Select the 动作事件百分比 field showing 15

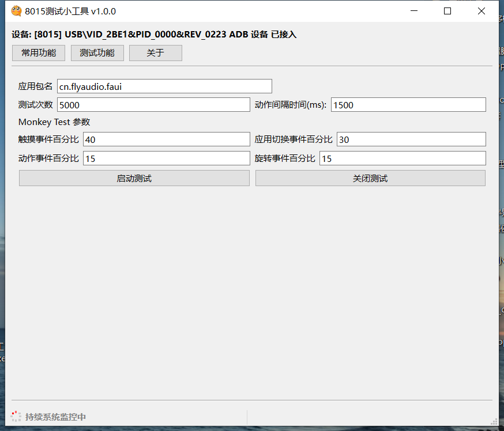pyautogui.click(x=166, y=158)
